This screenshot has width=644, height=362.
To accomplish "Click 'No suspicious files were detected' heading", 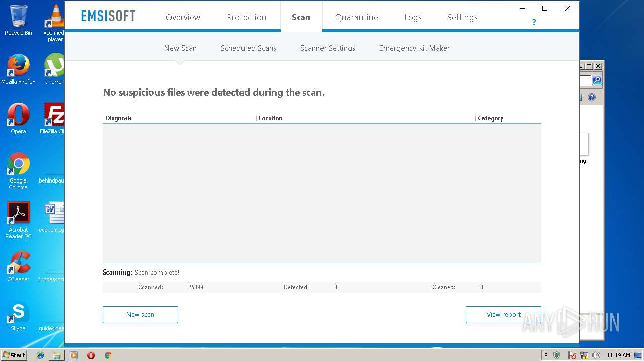I will point(213,93).
